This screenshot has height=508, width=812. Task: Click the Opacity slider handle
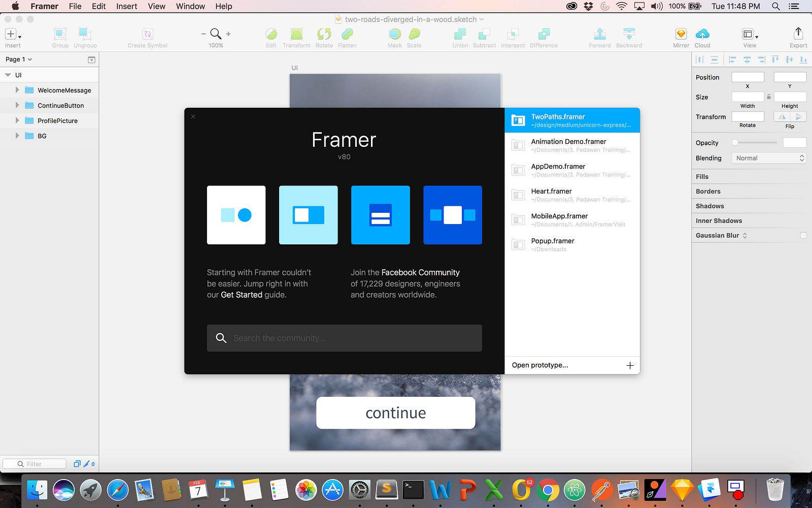click(x=735, y=143)
